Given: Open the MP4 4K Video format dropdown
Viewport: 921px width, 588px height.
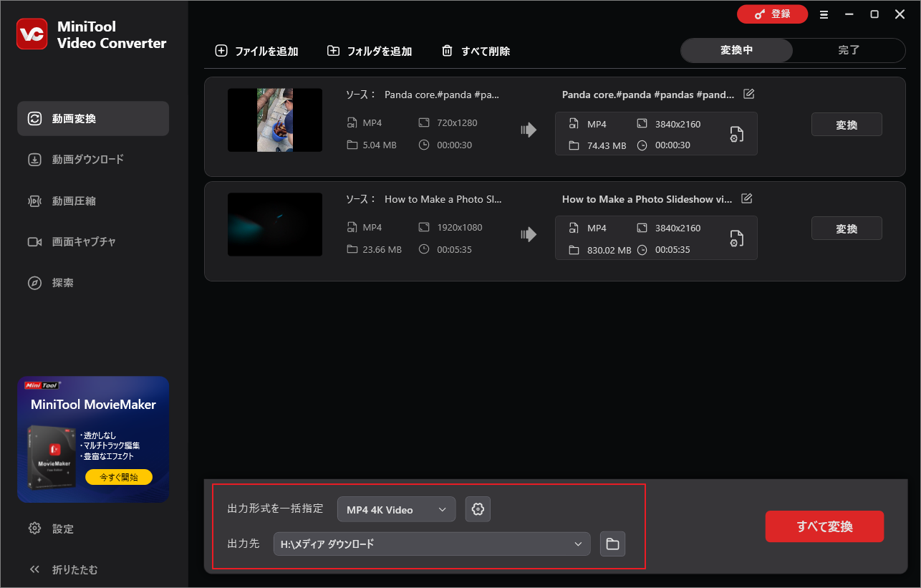Looking at the screenshot, I should point(396,509).
